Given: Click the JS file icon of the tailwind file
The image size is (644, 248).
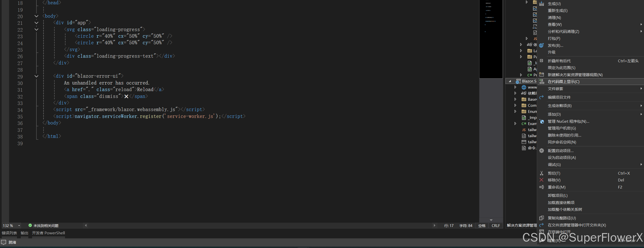Looking at the screenshot, I should [524, 130].
